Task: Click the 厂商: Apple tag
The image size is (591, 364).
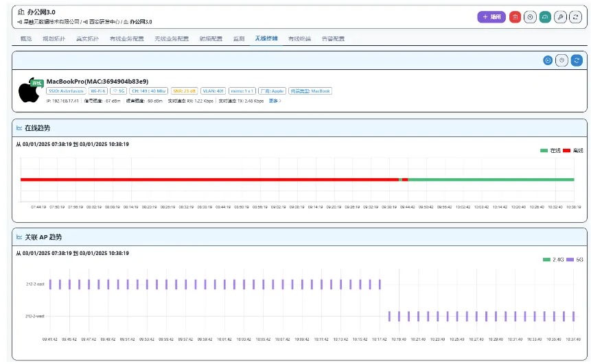Action: click(272, 90)
